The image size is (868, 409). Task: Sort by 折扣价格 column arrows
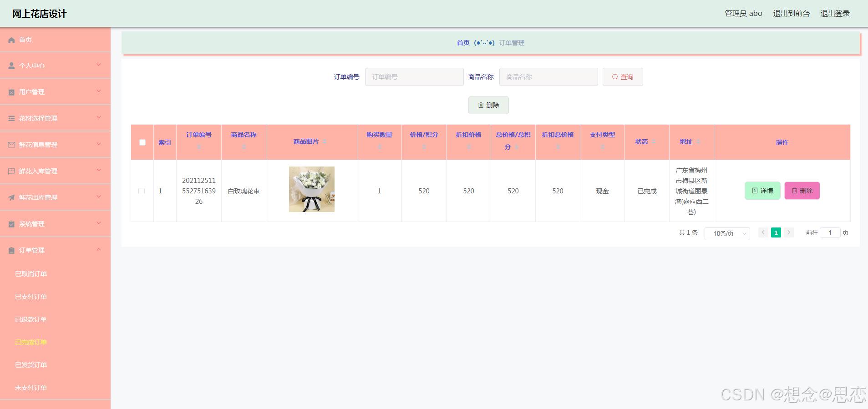pyautogui.click(x=469, y=147)
